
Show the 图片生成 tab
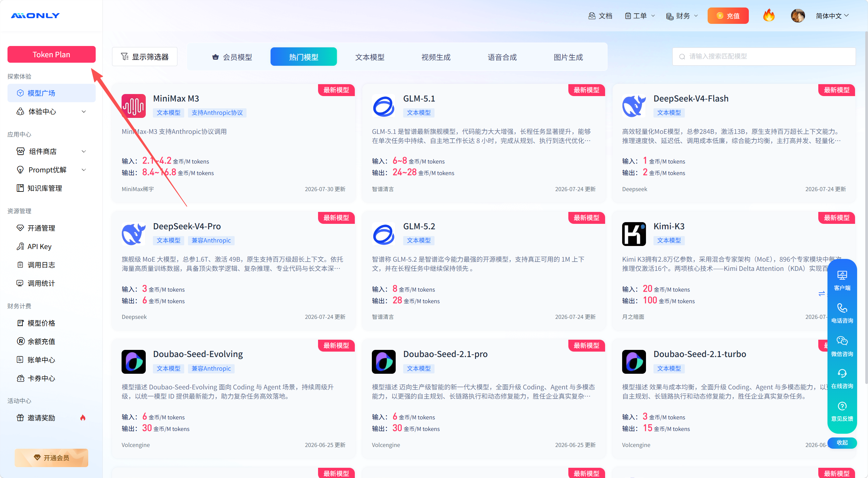[568, 57]
